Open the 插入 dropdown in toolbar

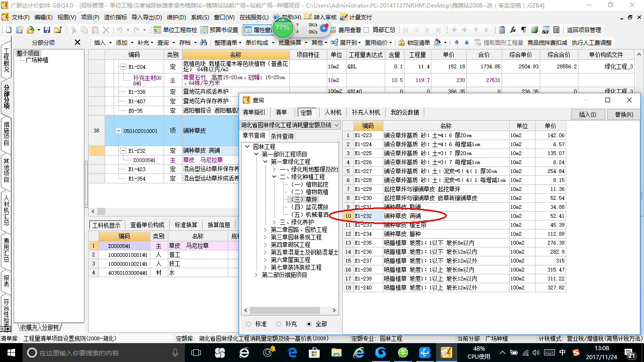coord(102,42)
